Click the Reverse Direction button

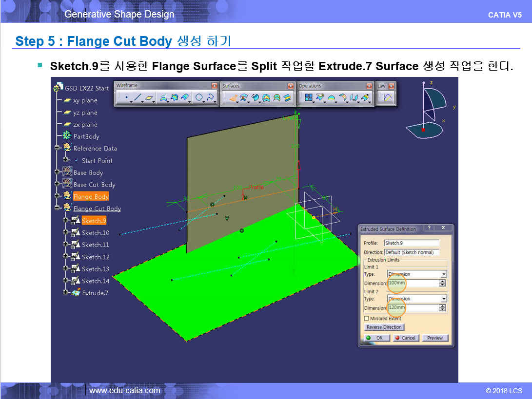pos(384,327)
